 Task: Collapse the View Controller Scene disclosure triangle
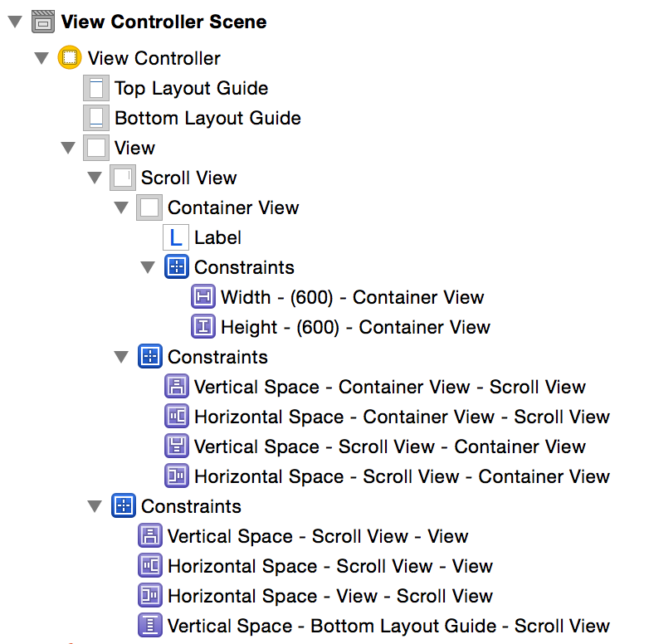15,22
